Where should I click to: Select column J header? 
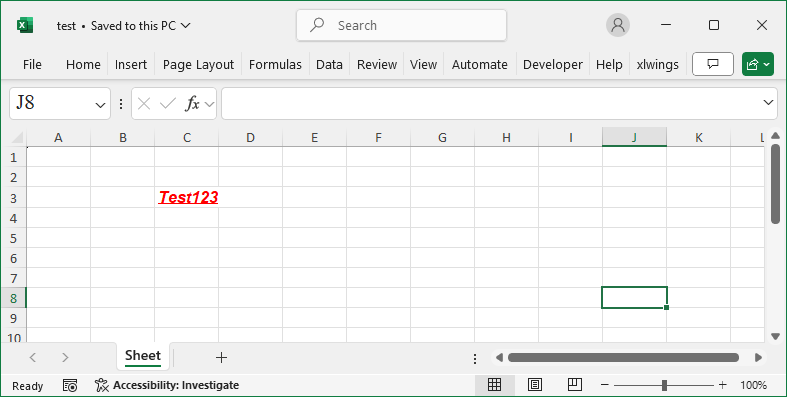(x=634, y=138)
